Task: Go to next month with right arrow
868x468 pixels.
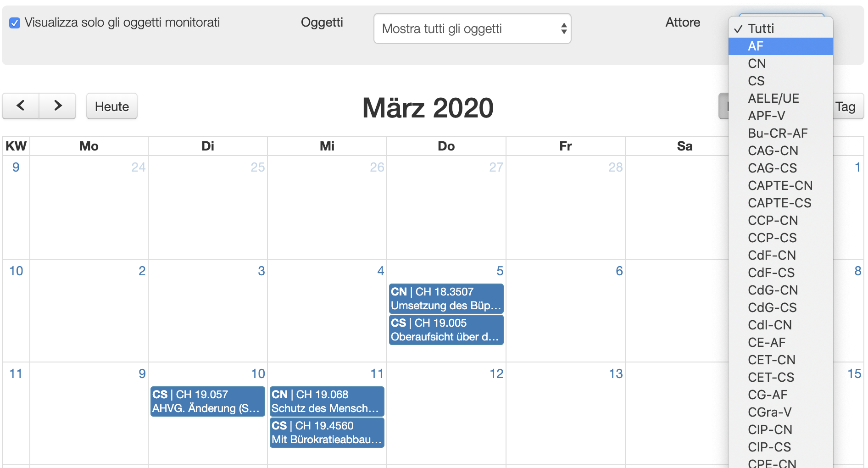Action: (57, 106)
